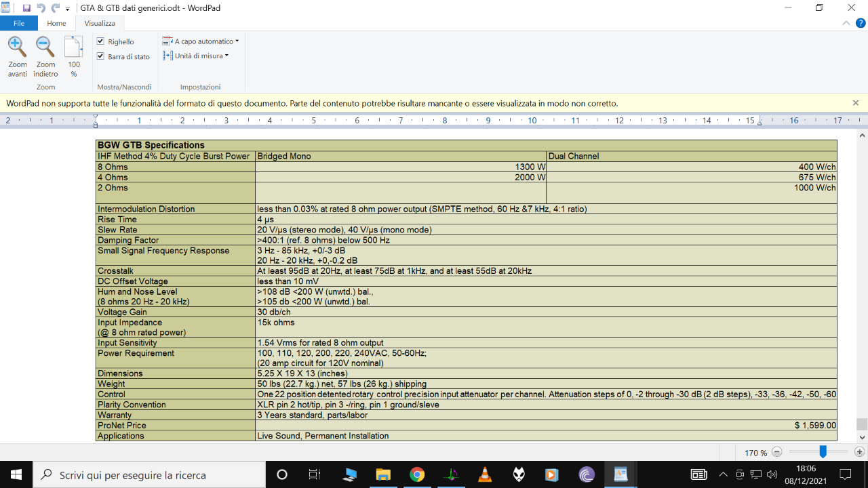Click the Zoom avanti magnifier icon
The width and height of the screenshot is (868, 488).
[18, 47]
